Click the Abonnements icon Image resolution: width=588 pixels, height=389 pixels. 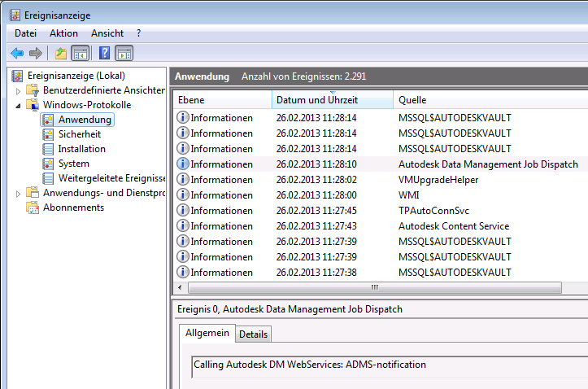33,208
